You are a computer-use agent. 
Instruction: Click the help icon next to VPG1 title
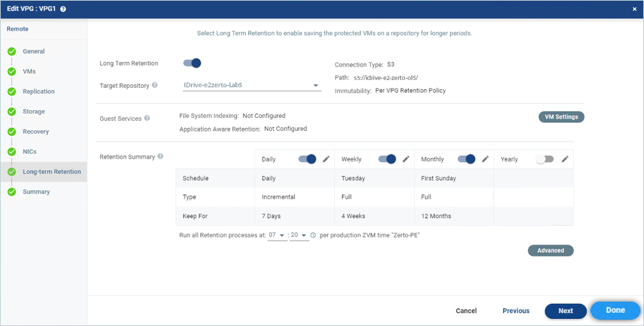point(63,9)
